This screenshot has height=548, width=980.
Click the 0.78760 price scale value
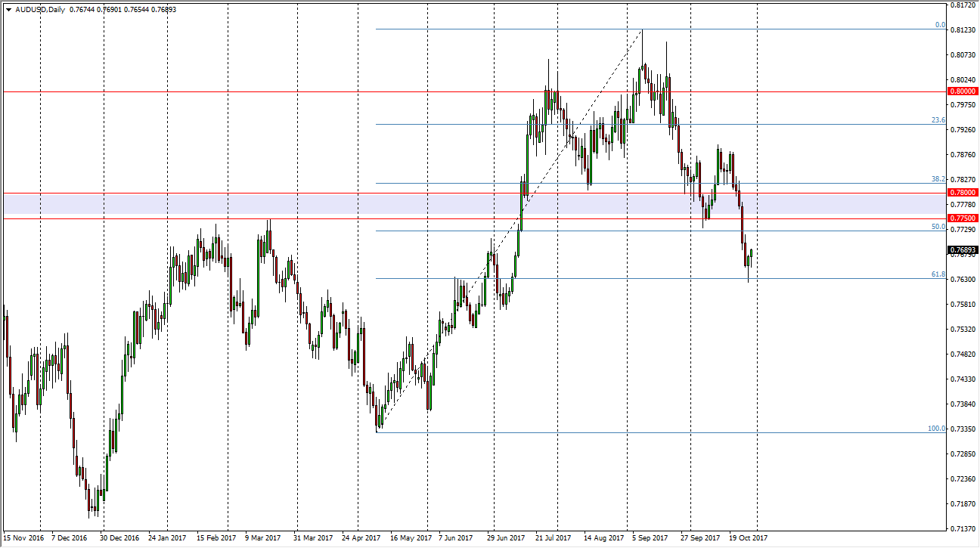(x=961, y=155)
